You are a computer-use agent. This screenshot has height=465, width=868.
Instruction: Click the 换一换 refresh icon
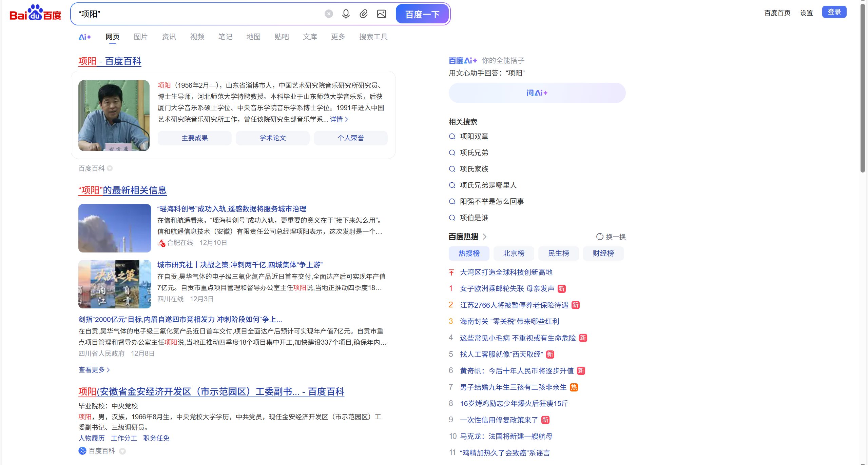click(x=600, y=237)
